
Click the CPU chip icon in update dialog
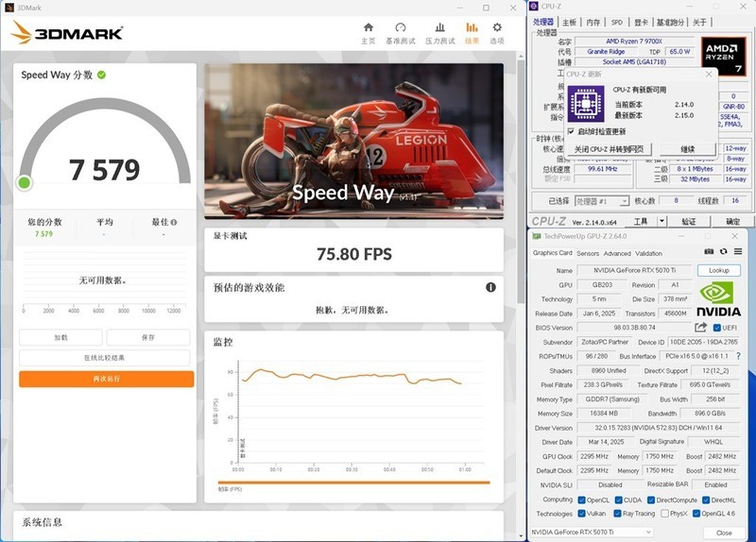coord(586,104)
